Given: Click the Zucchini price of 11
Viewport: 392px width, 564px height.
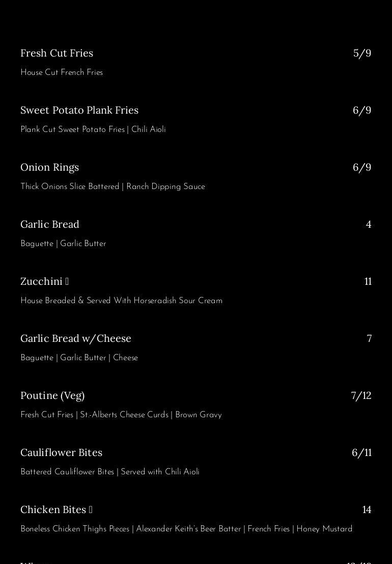Looking at the screenshot, I should click(x=368, y=281).
